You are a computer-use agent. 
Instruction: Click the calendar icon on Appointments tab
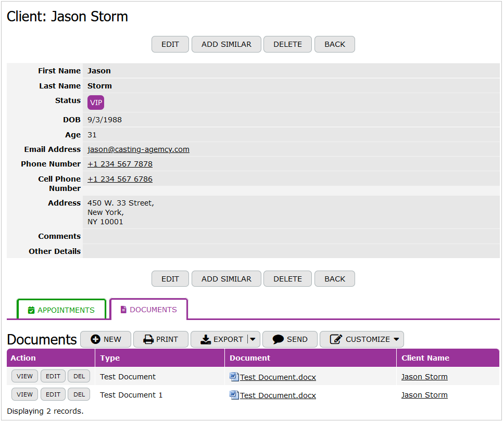[x=31, y=310]
